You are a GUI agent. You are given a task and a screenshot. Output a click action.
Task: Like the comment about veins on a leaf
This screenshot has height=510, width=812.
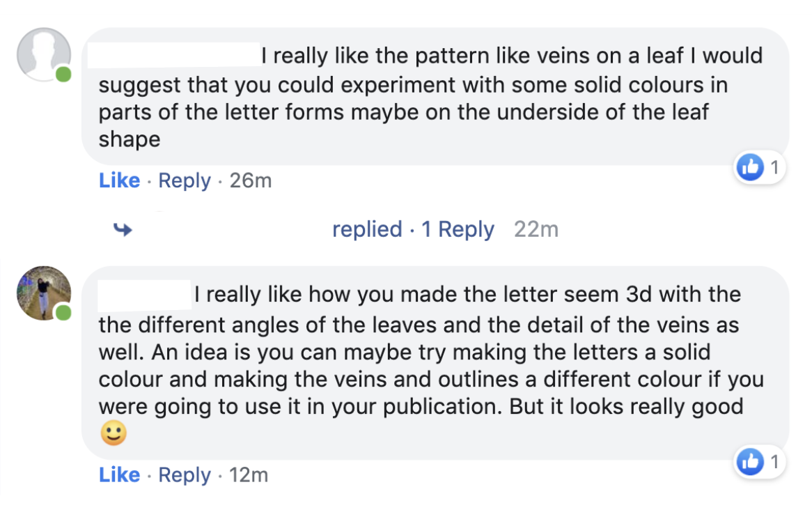tap(119, 181)
